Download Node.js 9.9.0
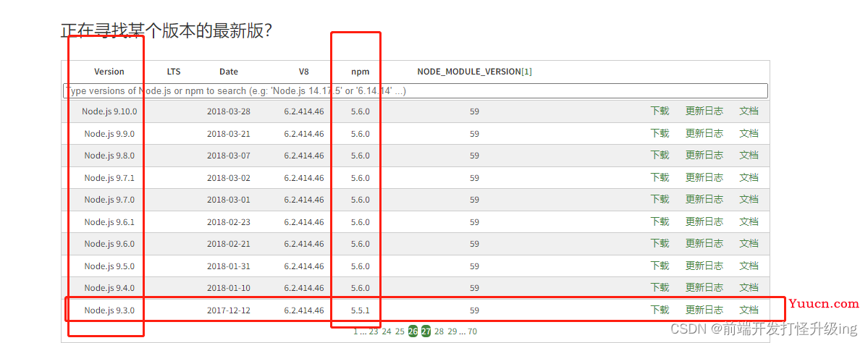Viewport: 868px width, 343px height. click(x=660, y=132)
